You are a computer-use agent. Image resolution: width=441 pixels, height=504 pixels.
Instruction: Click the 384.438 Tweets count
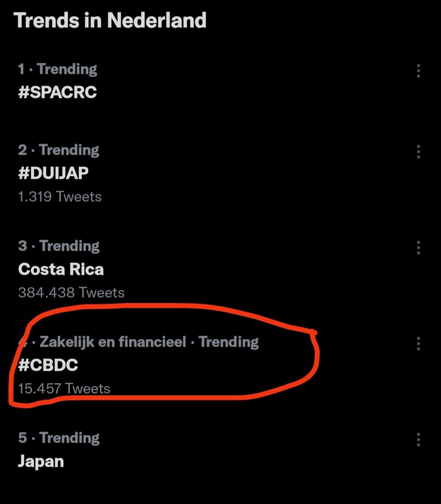(x=71, y=292)
